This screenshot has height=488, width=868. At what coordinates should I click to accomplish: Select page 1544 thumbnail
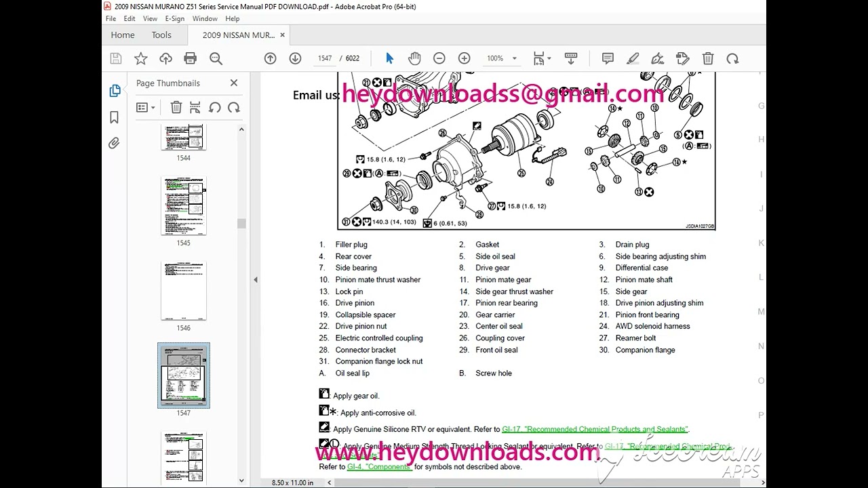pos(183,137)
